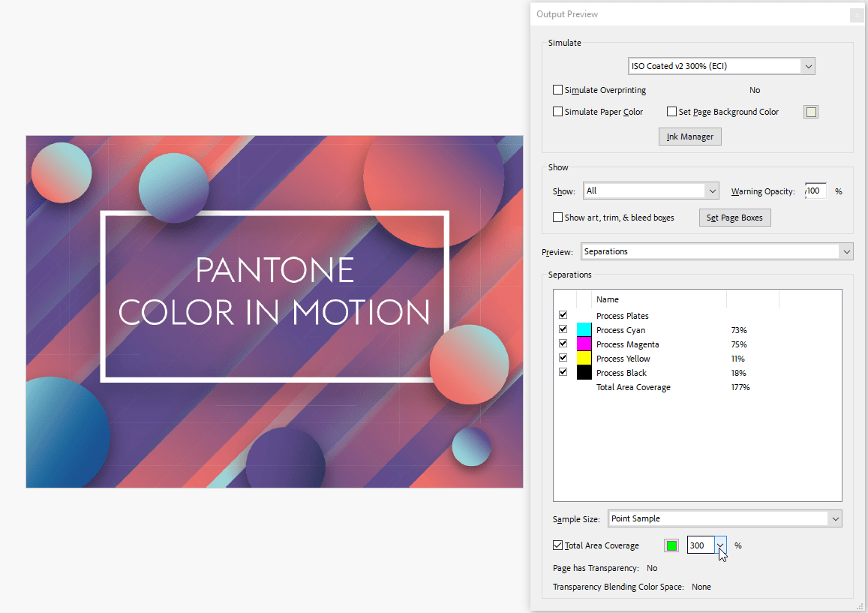Close the Output Preview dialog
This screenshot has height=613, width=868.
pyautogui.click(x=856, y=15)
